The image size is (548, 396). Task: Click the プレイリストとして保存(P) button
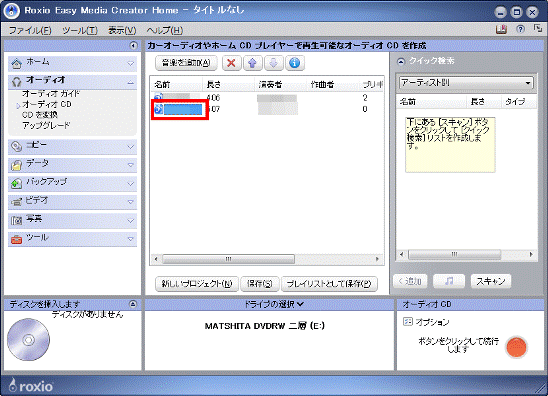pyautogui.click(x=329, y=284)
